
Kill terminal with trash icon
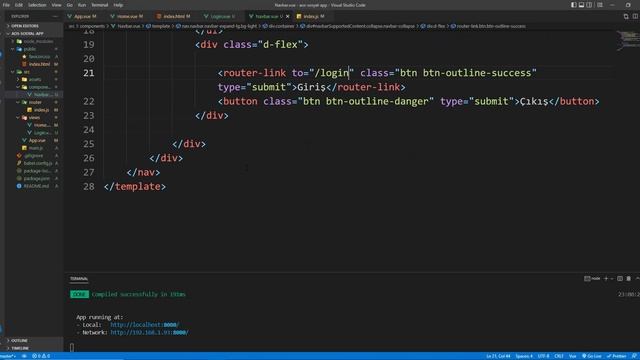pos(629,279)
